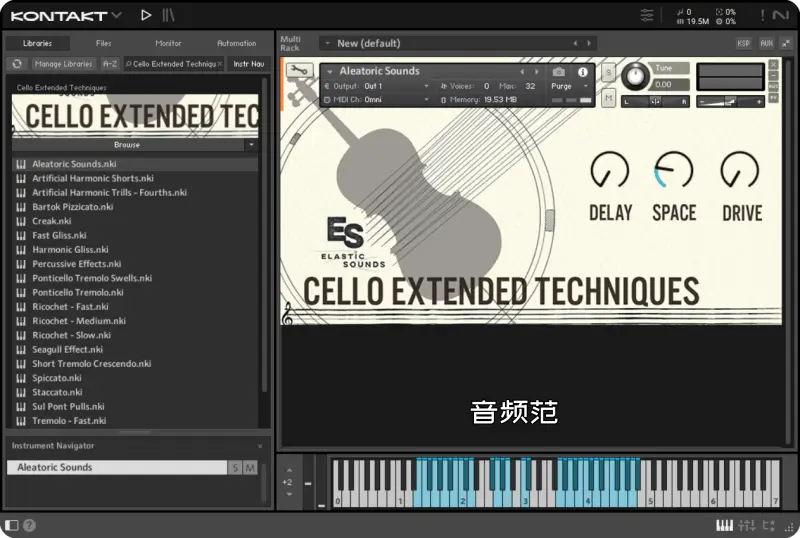Mute the Aleatoric Sounds instrument header

[x=608, y=98]
